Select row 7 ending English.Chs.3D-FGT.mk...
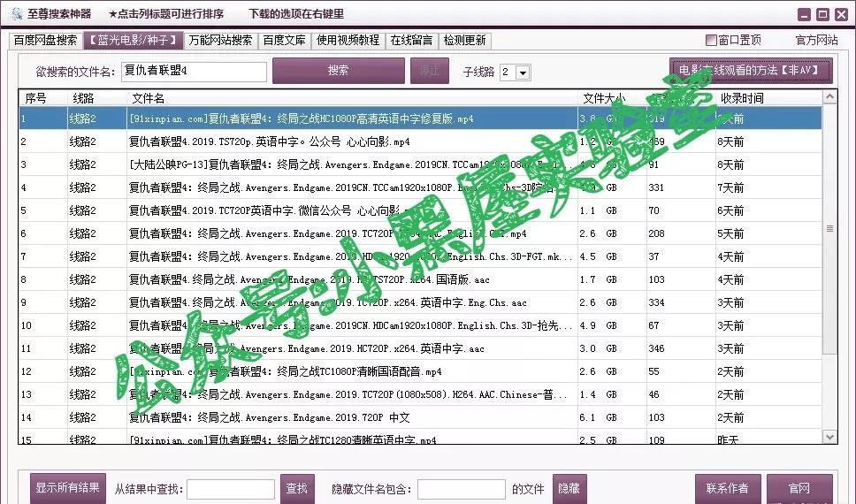Image resolution: width=856 pixels, height=504 pixels. point(420,256)
